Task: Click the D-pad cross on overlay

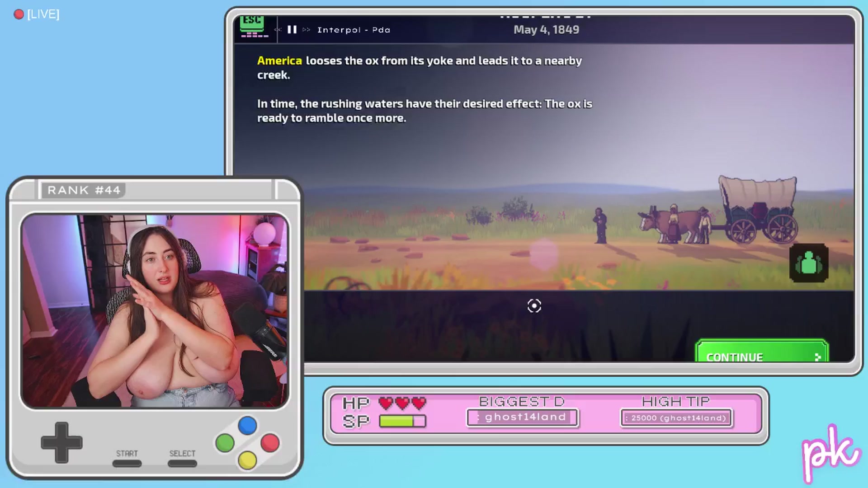Action: coord(61,443)
